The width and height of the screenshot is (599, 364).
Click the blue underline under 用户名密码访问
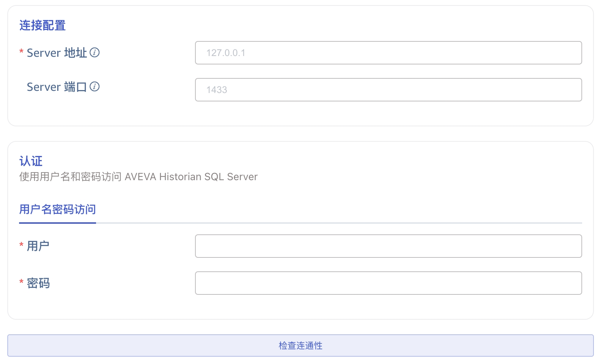tap(58, 223)
